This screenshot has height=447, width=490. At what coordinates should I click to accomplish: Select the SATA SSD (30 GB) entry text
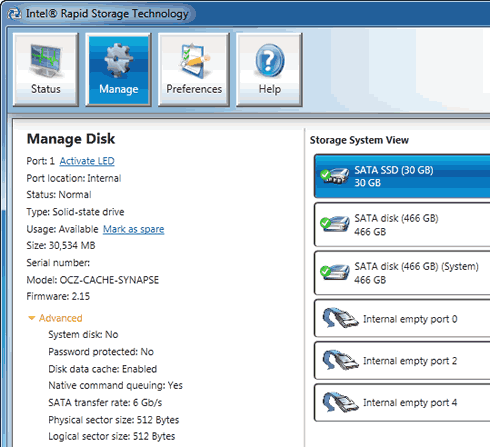click(x=394, y=170)
